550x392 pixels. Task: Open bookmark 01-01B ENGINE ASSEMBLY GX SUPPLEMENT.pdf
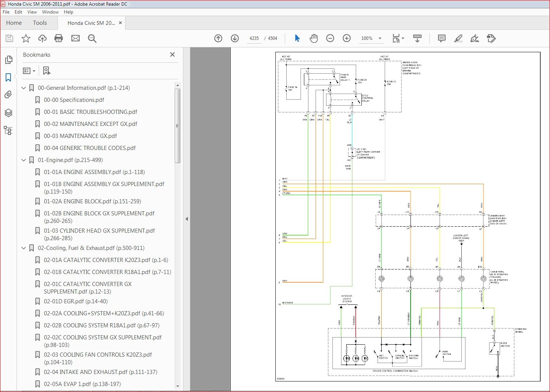(104, 188)
